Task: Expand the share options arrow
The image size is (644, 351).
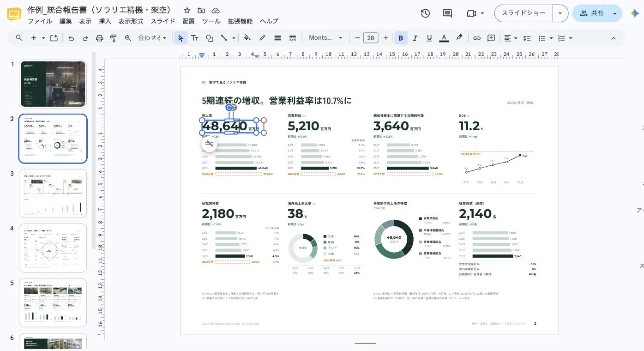Action: click(614, 13)
